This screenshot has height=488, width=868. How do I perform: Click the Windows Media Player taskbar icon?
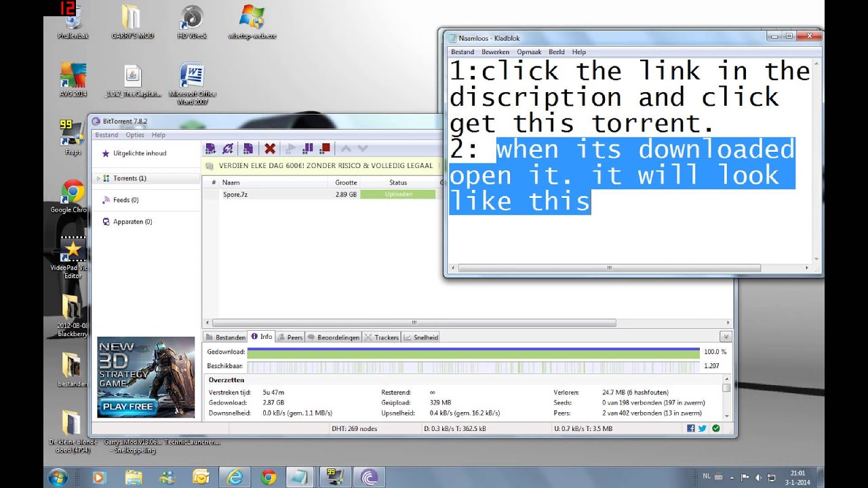[100, 477]
